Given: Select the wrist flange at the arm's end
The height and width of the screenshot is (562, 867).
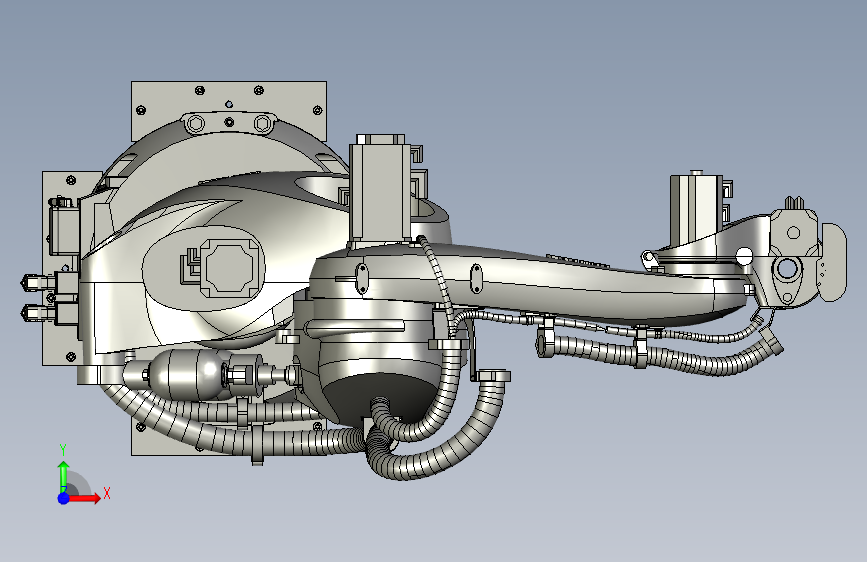Looking at the screenshot, I should pyautogui.click(x=832, y=262).
